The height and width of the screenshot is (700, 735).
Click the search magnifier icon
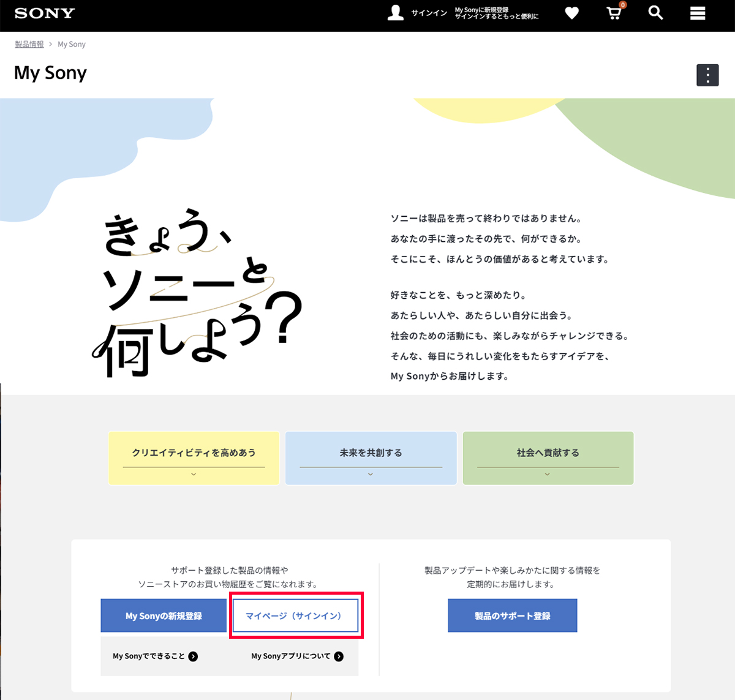click(655, 13)
